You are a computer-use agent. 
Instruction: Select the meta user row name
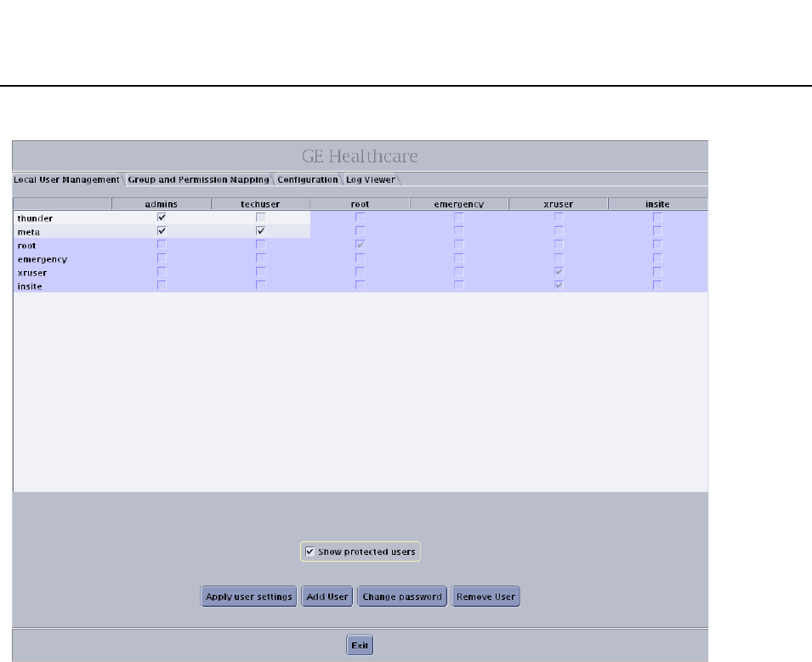(x=29, y=232)
